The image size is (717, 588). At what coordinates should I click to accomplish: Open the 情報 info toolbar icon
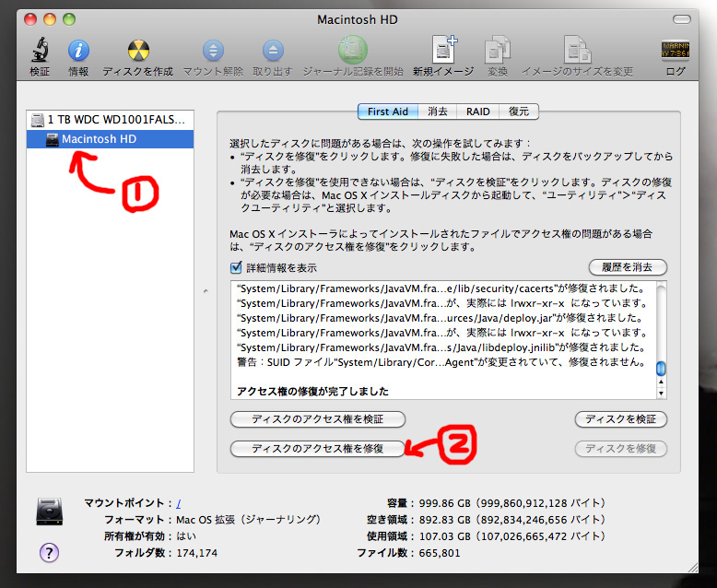coord(78,51)
